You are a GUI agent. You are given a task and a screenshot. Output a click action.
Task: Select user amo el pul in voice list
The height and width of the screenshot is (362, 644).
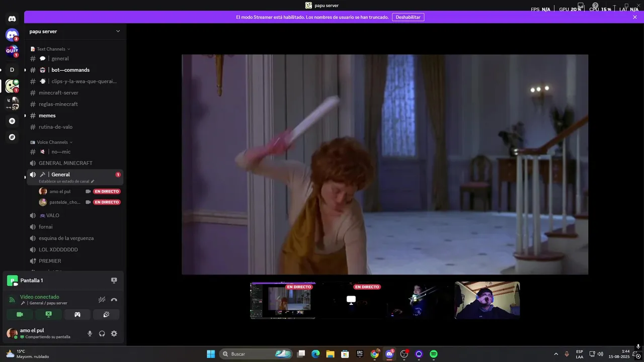point(59,192)
